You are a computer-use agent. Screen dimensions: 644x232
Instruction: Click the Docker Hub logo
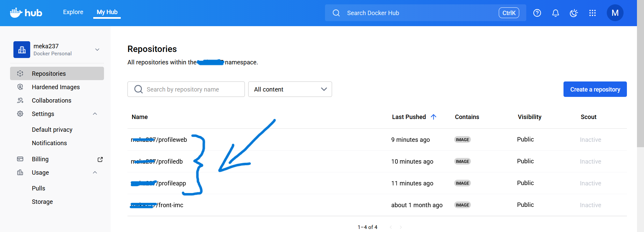[26, 13]
